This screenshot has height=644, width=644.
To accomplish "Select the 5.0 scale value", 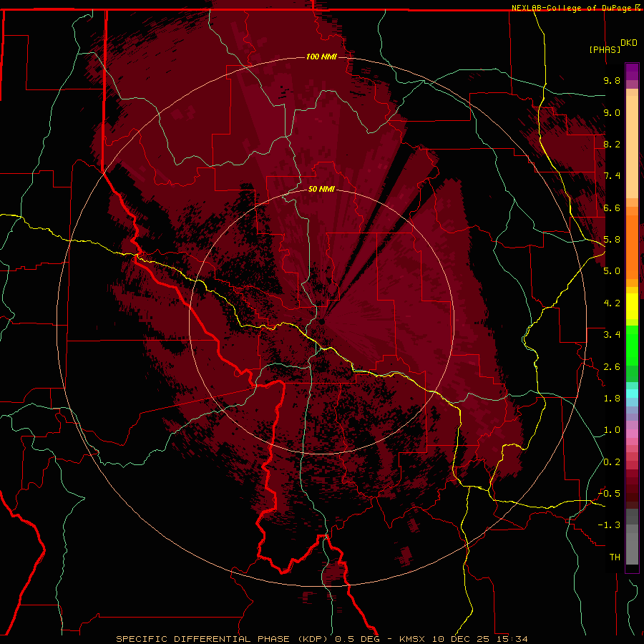I will pyautogui.click(x=612, y=271).
